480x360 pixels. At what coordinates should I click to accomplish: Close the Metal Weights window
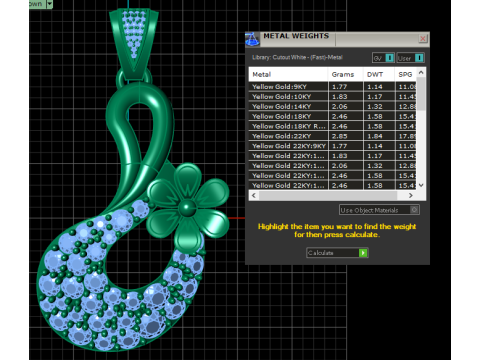[423, 39]
